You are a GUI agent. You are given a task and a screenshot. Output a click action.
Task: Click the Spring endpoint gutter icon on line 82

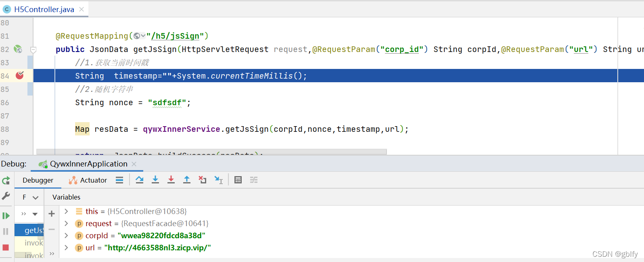tap(18, 49)
